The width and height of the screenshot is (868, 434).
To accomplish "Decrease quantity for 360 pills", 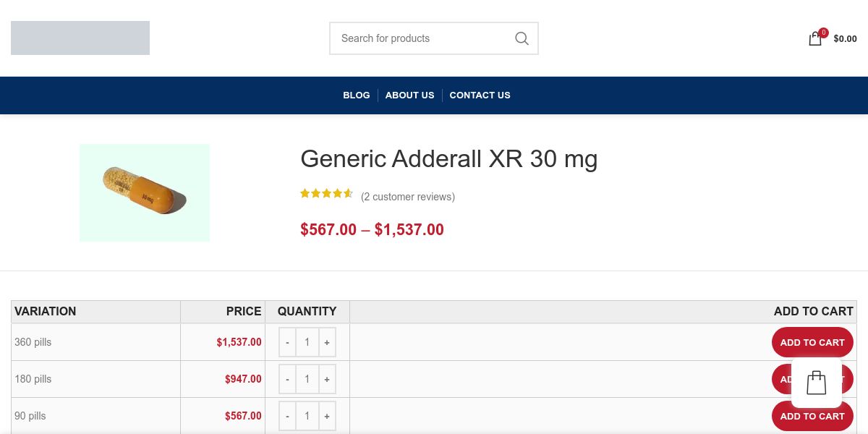I will [x=287, y=342].
